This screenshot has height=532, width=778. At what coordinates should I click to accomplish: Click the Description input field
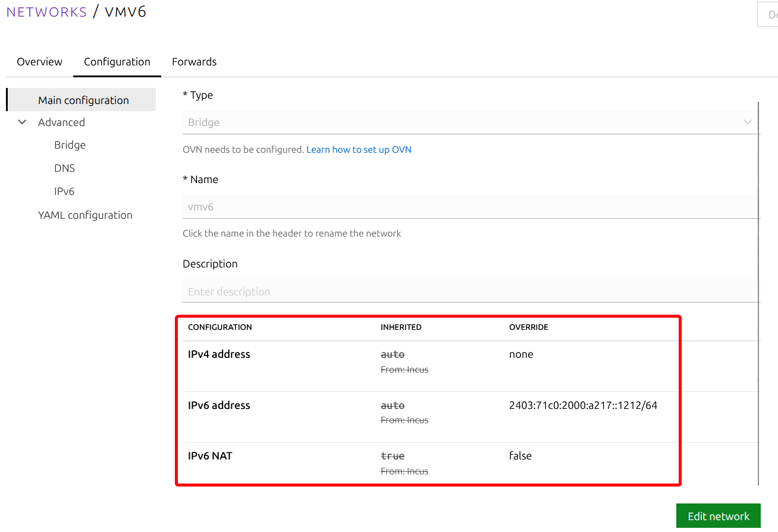470,291
